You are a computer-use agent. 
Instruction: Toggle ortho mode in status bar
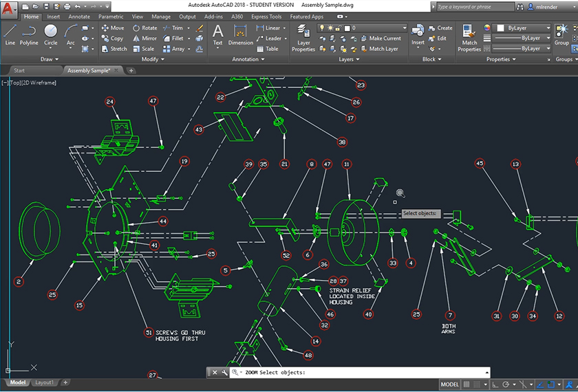click(x=495, y=384)
